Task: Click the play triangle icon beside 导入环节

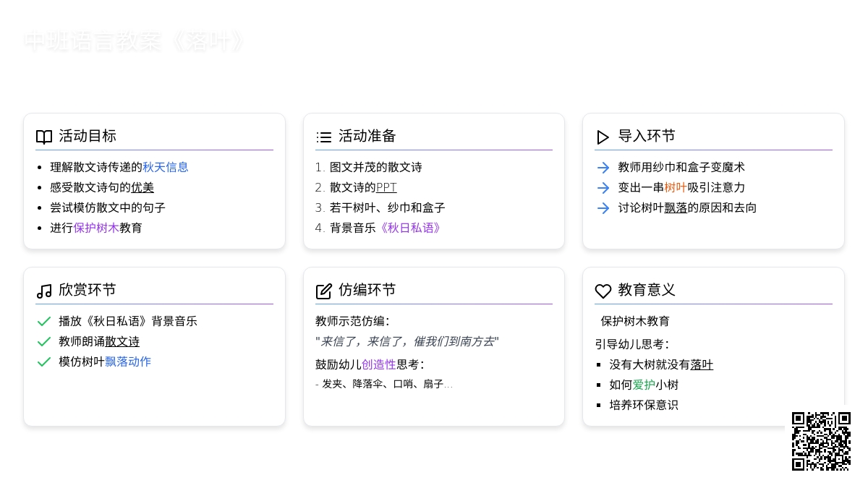Action: [603, 137]
